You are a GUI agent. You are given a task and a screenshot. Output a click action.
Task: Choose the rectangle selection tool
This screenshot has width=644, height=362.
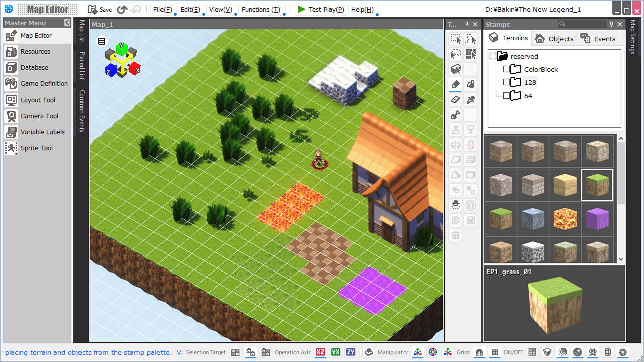456,39
